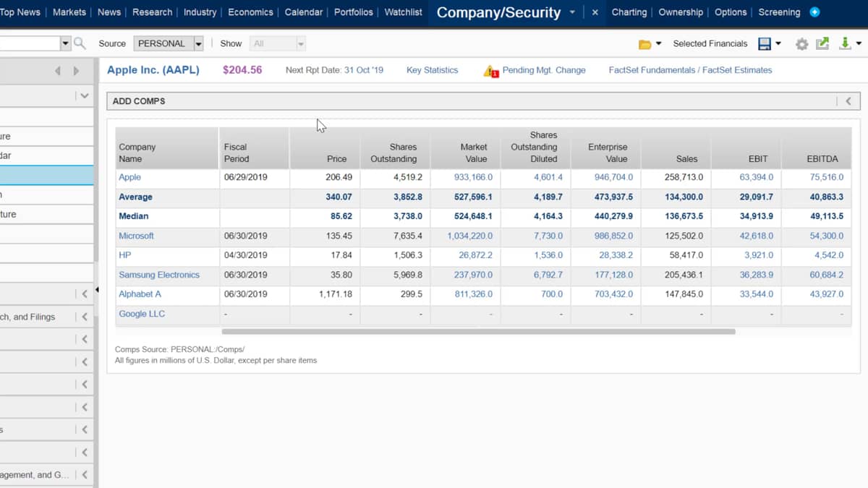This screenshot has height=488, width=868.
Task: Click the Median row label
Action: point(133,216)
